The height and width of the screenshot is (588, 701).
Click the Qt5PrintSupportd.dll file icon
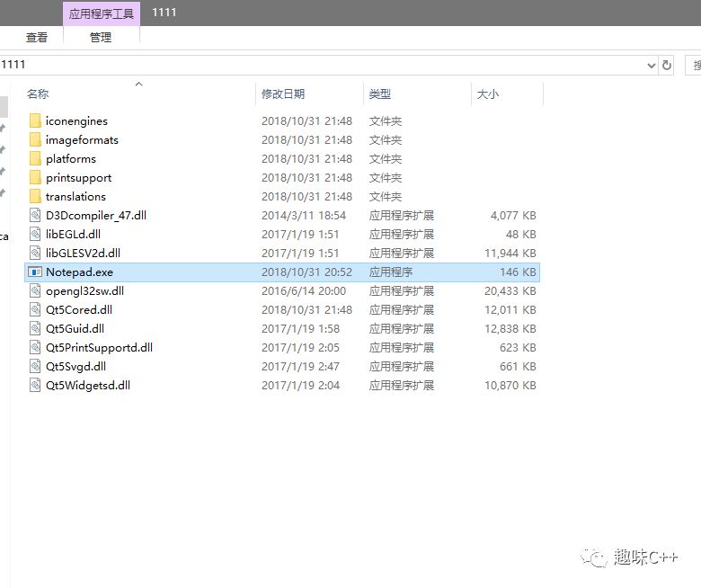35,347
